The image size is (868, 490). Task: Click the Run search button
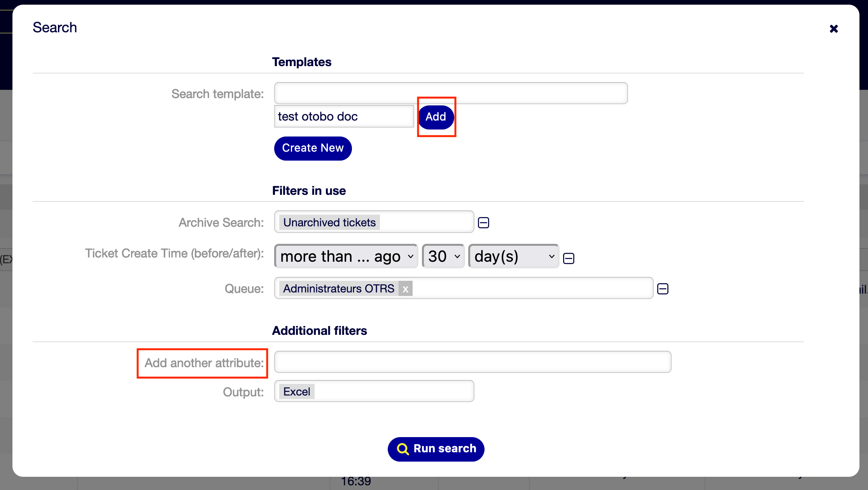(436, 449)
